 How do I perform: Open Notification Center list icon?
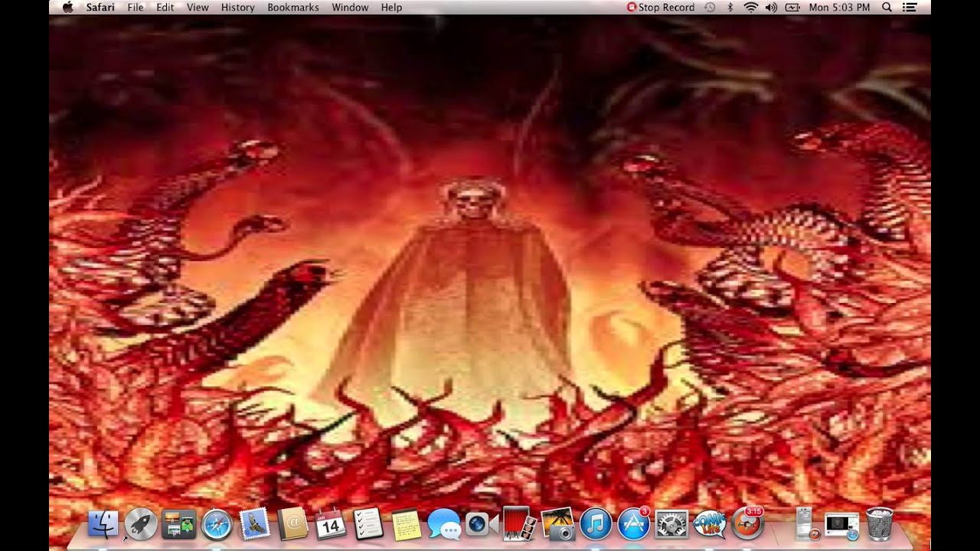tap(910, 7)
